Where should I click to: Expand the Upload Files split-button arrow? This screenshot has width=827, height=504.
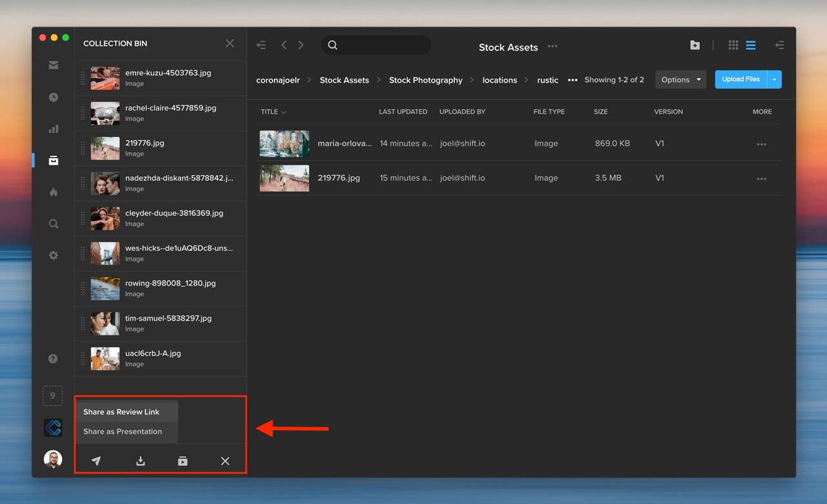click(774, 79)
